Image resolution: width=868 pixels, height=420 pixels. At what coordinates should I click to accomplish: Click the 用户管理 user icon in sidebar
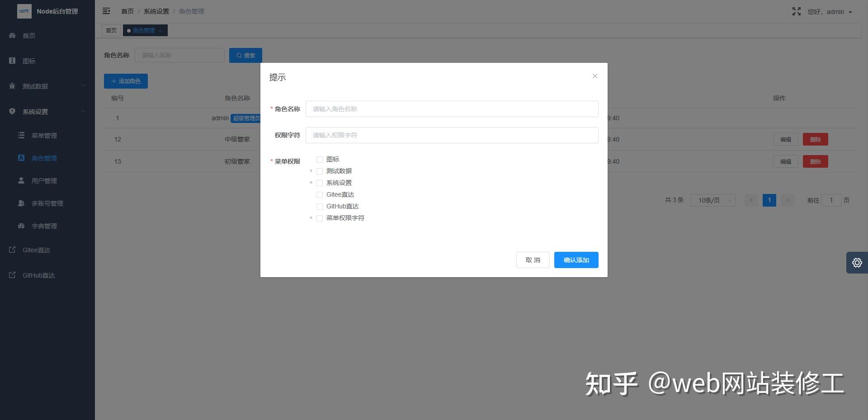[x=21, y=180]
